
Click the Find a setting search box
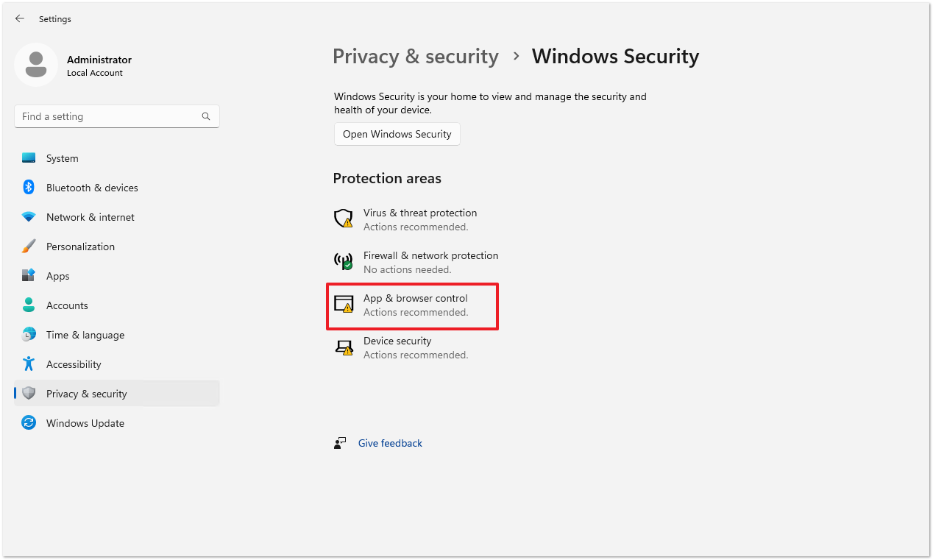click(x=107, y=116)
